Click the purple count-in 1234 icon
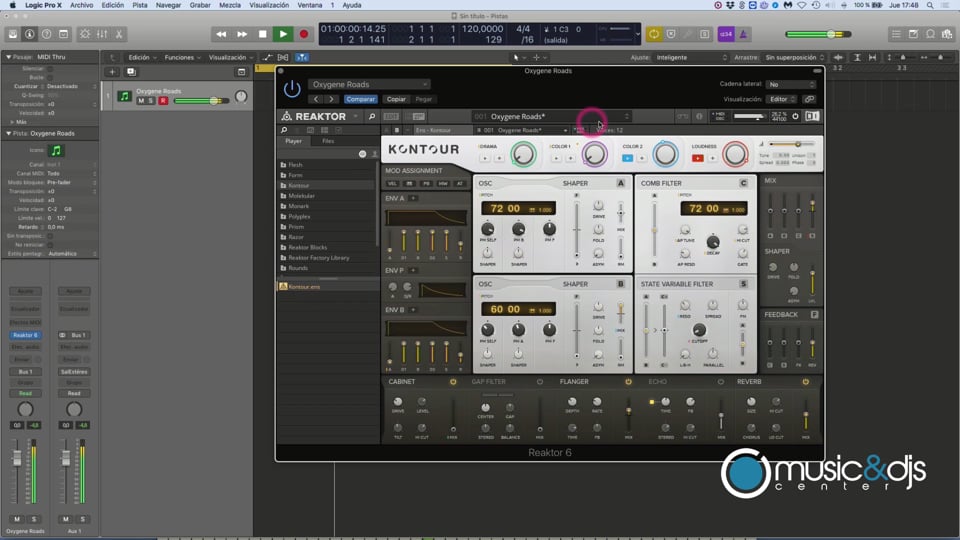The width and height of the screenshot is (960, 540). point(726,34)
